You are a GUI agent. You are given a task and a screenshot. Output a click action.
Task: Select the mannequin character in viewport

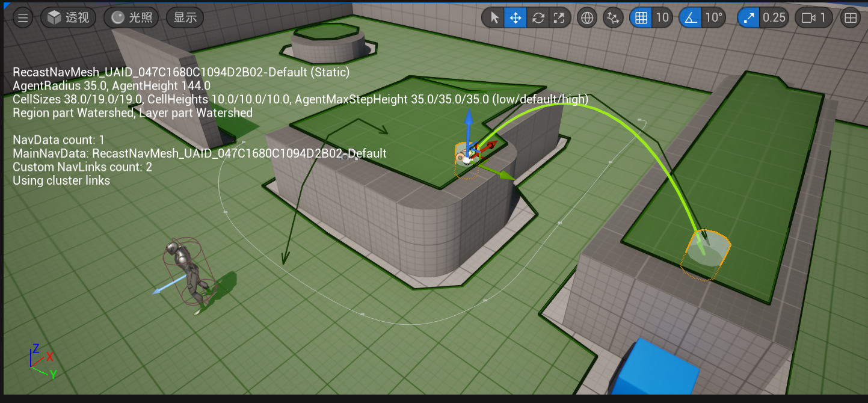pyautogui.click(x=188, y=274)
